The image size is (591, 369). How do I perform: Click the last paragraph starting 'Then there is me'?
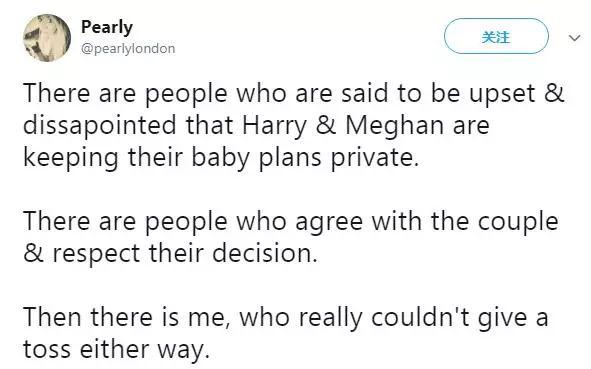tap(286, 332)
